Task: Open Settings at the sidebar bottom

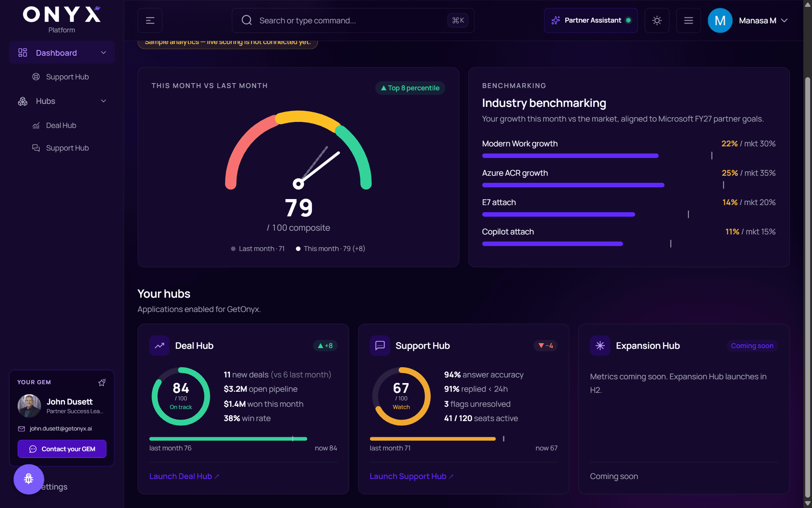Action: 55,487
